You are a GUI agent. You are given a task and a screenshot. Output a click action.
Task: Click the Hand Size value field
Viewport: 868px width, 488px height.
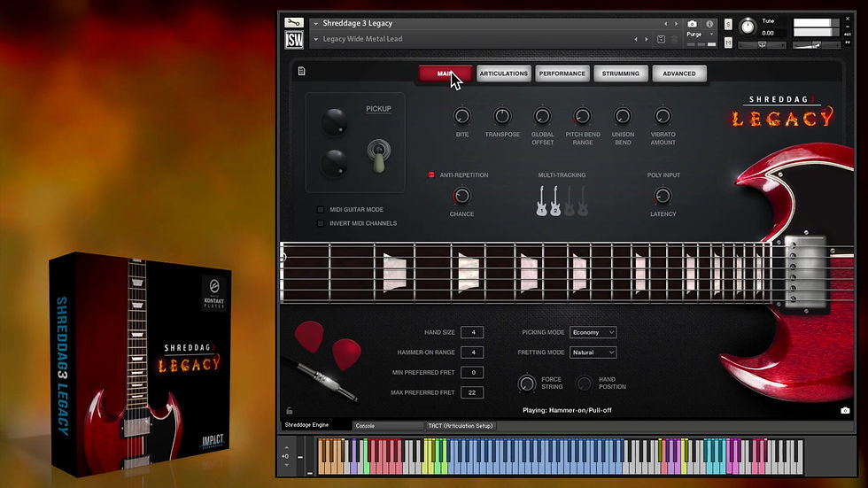click(472, 332)
